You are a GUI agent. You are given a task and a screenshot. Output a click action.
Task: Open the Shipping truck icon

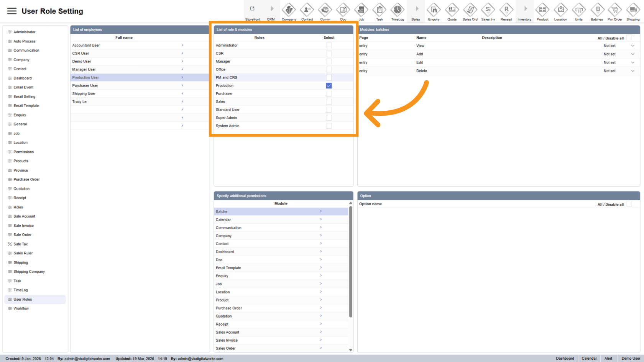633,10
